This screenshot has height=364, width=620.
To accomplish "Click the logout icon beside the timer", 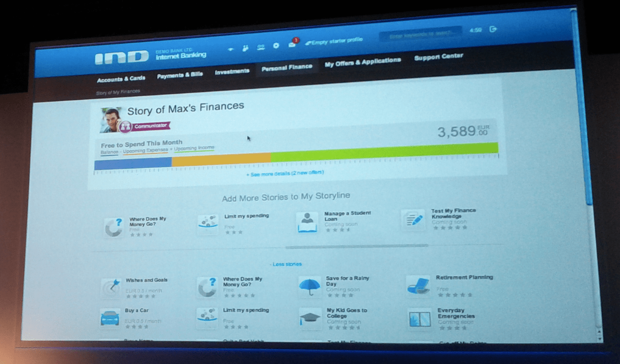I will 493,30.
